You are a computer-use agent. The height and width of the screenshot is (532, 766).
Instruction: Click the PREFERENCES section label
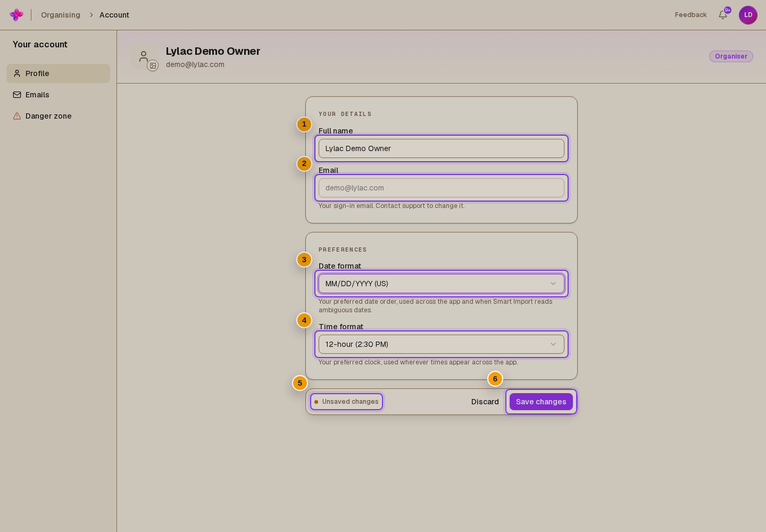coord(343,250)
